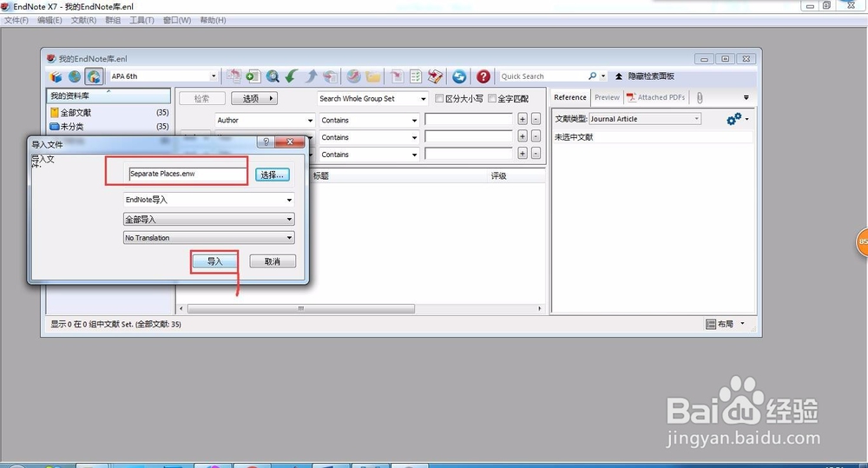Open the 文件(F) menu
Image resolution: width=868 pixels, height=468 pixels.
point(16,20)
